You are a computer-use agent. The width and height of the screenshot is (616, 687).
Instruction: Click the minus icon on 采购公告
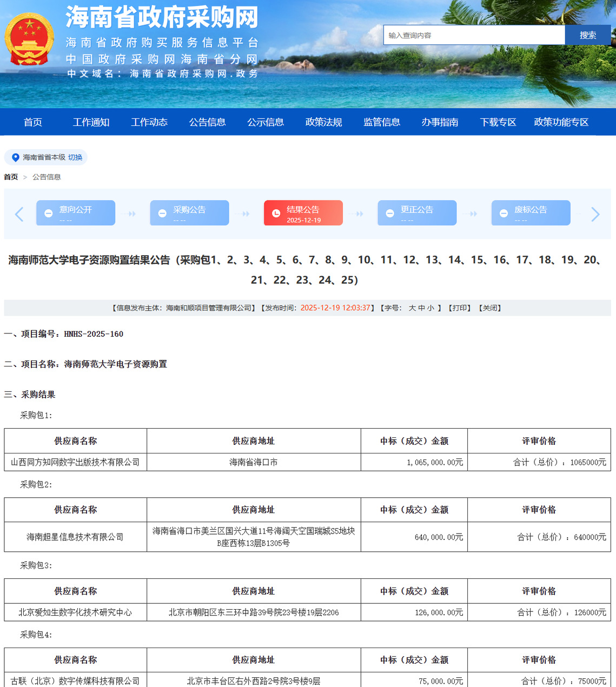(162, 214)
